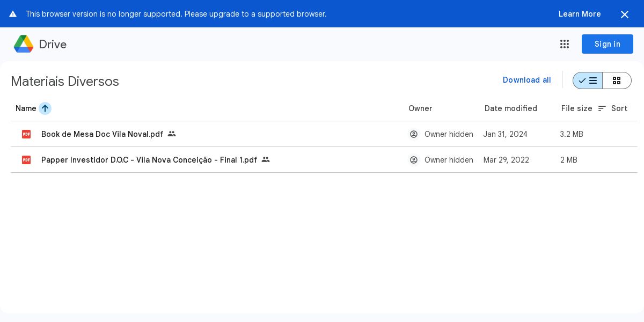The width and height of the screenshot is (644, 322).
Task: Open the Google apps grid icon
Action: click(564, 44)
